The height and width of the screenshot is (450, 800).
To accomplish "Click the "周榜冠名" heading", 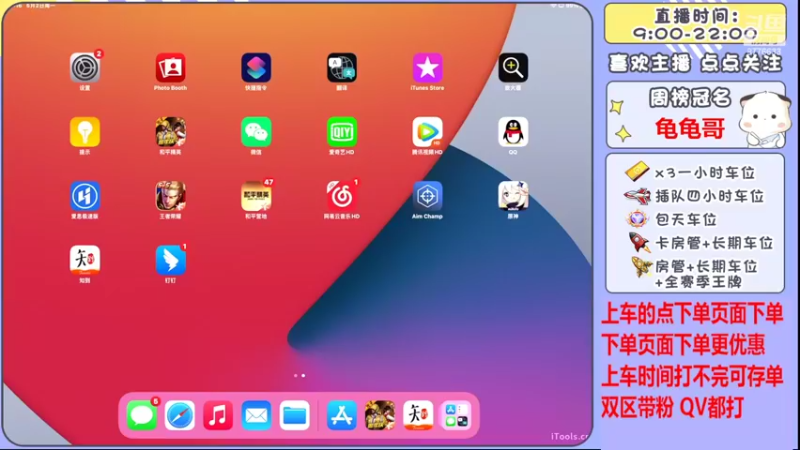I will click(x=690, y=98).
